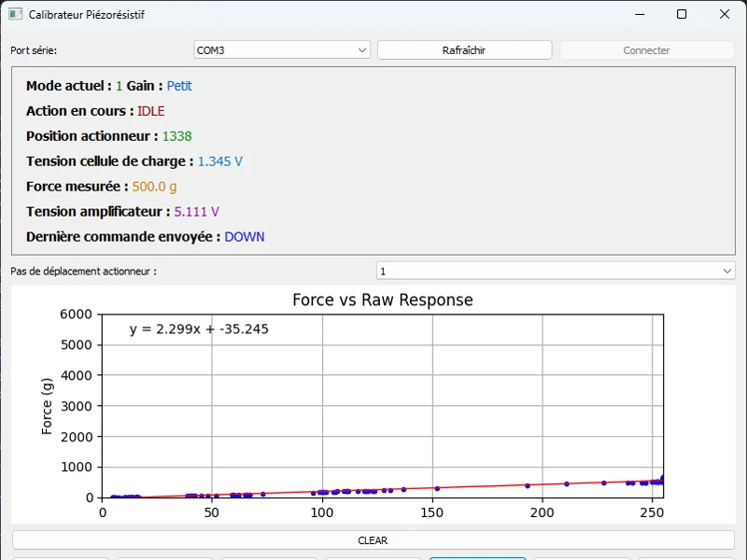Click the Rafraîchir button

pyautogui.click(x=464, y=50)
